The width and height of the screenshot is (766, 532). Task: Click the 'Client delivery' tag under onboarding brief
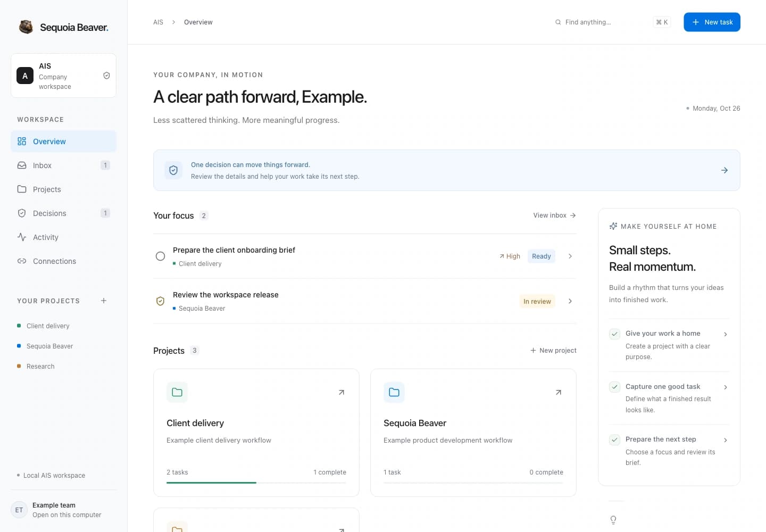(197, 264)
